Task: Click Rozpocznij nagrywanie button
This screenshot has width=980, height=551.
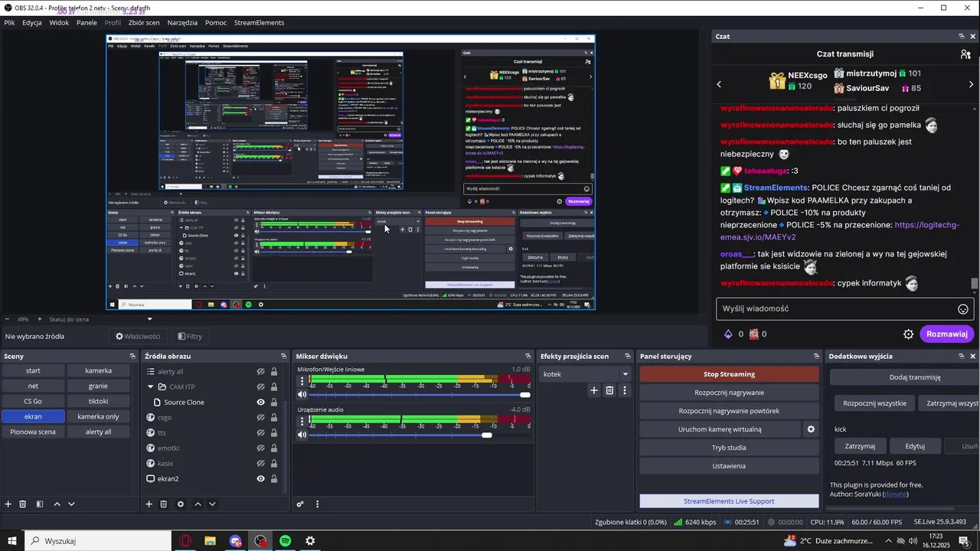Action: 729,393
